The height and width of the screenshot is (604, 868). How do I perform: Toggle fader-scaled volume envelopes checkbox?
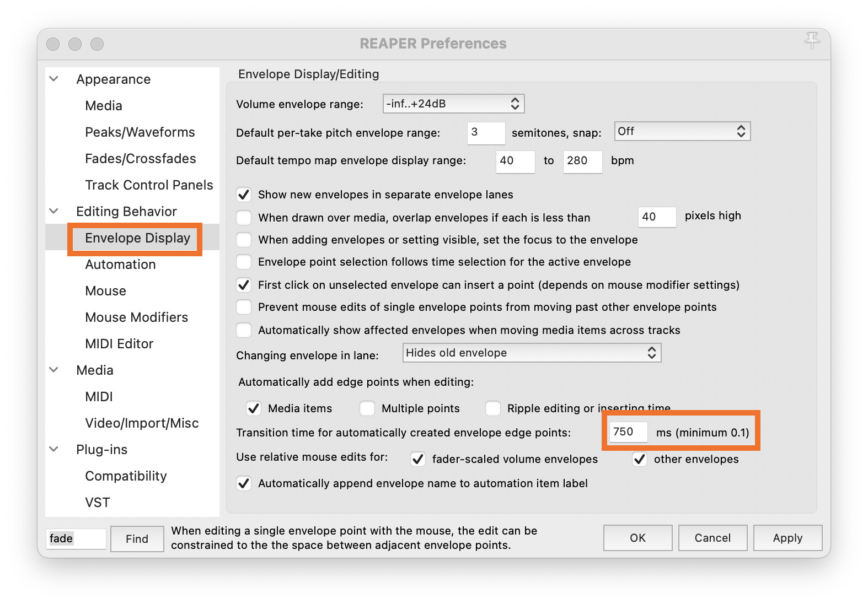point(418,459)
